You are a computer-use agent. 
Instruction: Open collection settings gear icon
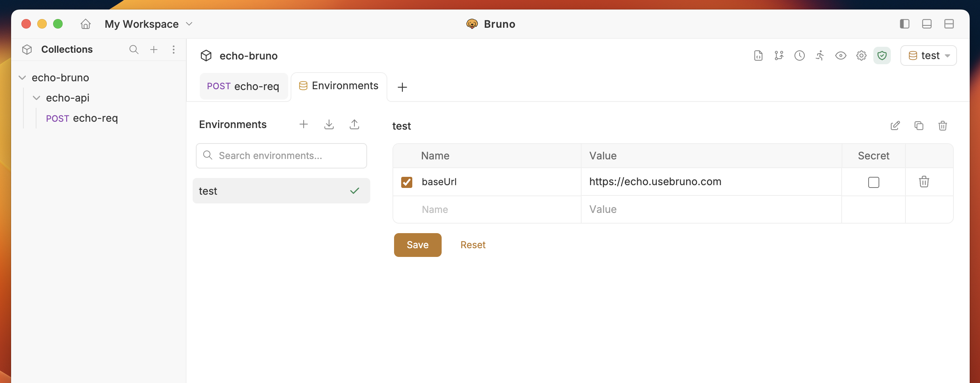861,56
